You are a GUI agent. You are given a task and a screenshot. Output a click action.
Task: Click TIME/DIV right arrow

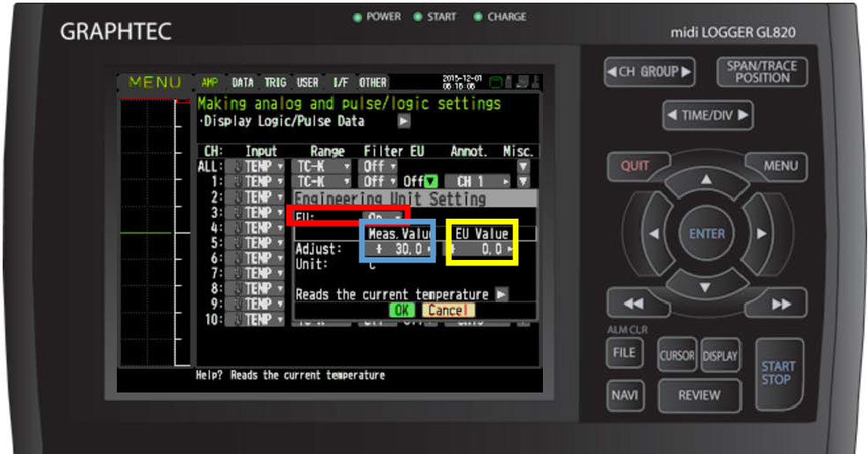point(743,115)
